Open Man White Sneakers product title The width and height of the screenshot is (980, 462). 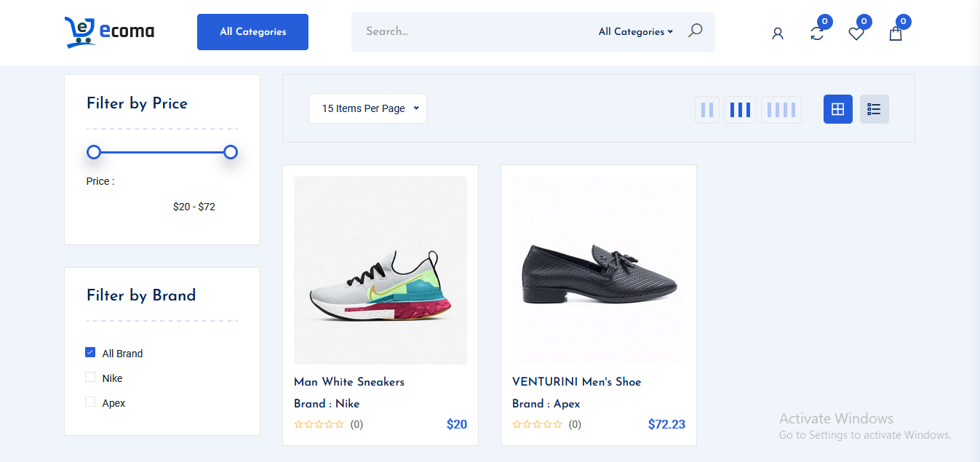349,381
